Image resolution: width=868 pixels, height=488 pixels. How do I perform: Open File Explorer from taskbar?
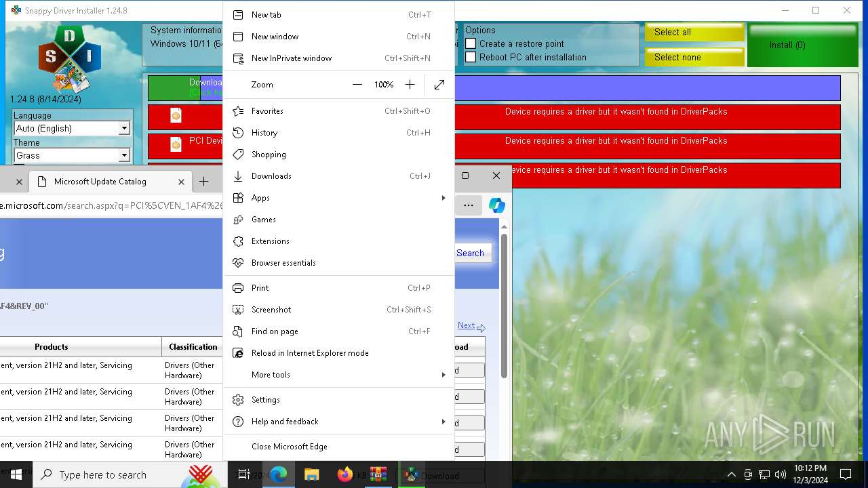pyautogui.click(x=311, y=475)
